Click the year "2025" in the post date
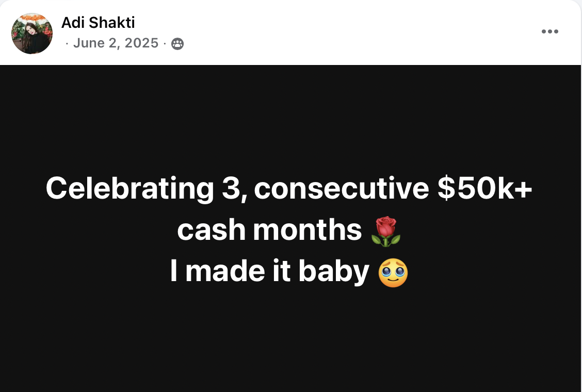Screen dimensions: 582x392 (x=141, y=43)
